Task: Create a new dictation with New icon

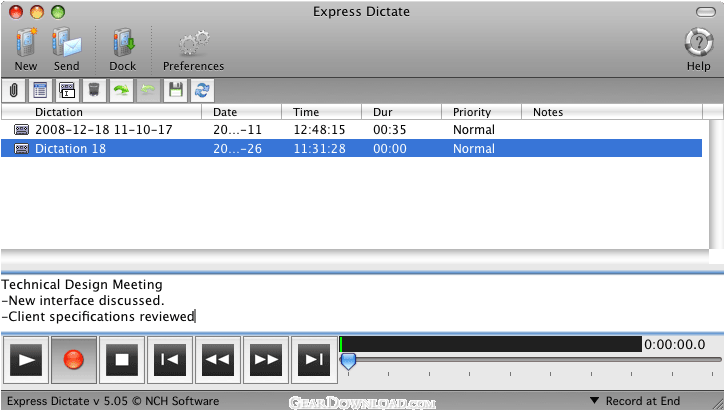Action: pyautogui.click(x=26, y=49)
